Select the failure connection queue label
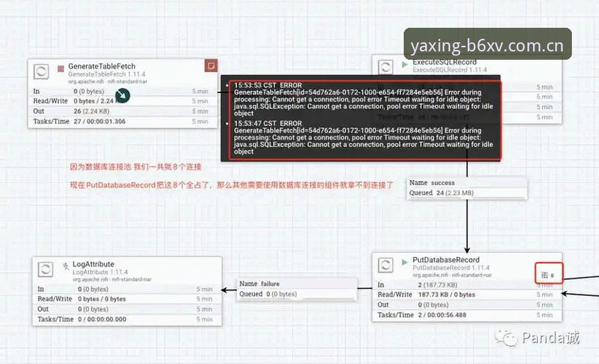 pos(297,289)
